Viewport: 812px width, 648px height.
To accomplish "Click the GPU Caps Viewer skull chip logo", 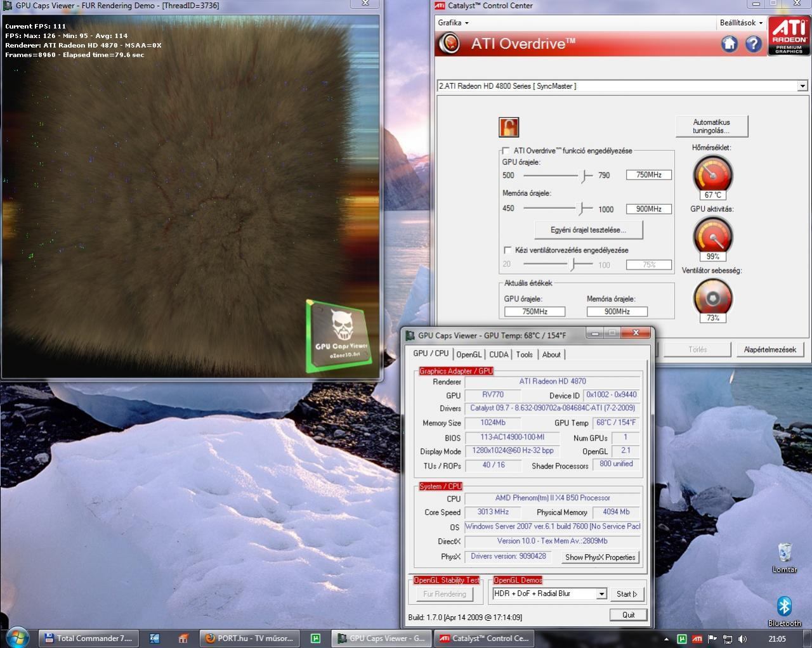I will (341, 337).
